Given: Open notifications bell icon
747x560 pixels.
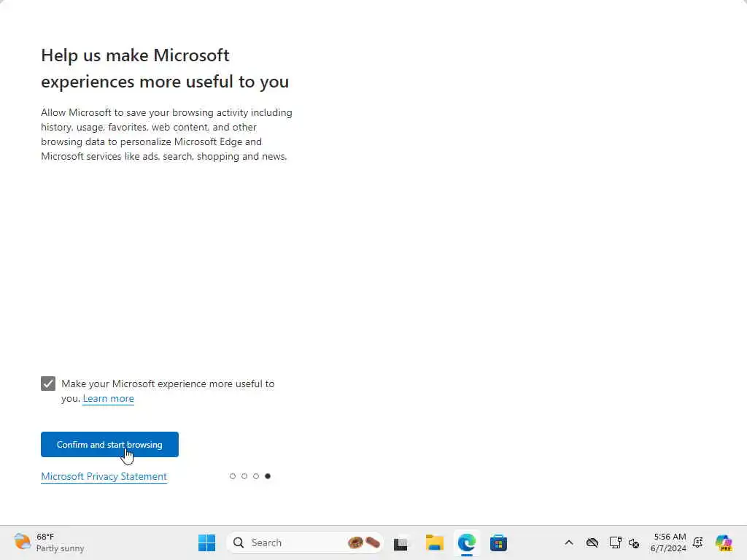Looking at the screenshot, I should pyautogui.click(x=698, y=542).
